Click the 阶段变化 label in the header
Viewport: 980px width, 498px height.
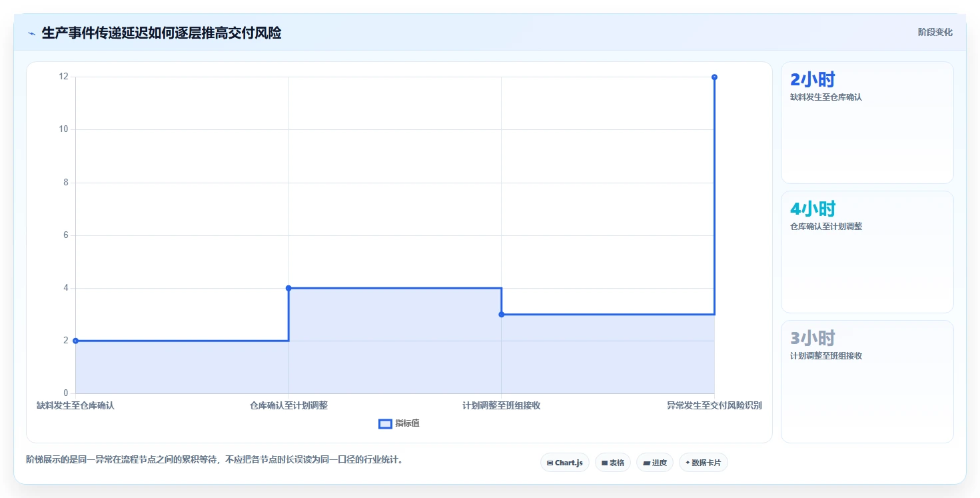pos(935,32)
